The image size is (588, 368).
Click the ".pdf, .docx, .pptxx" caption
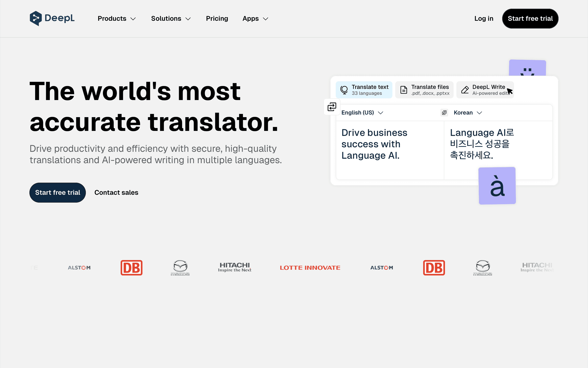point(430,93)
